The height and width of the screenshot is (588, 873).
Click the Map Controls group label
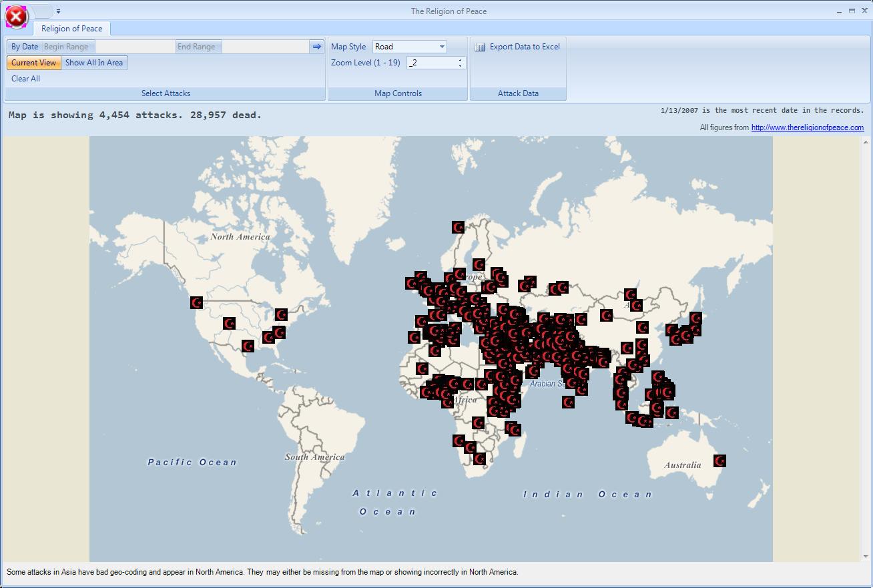[x=398, y=93]
